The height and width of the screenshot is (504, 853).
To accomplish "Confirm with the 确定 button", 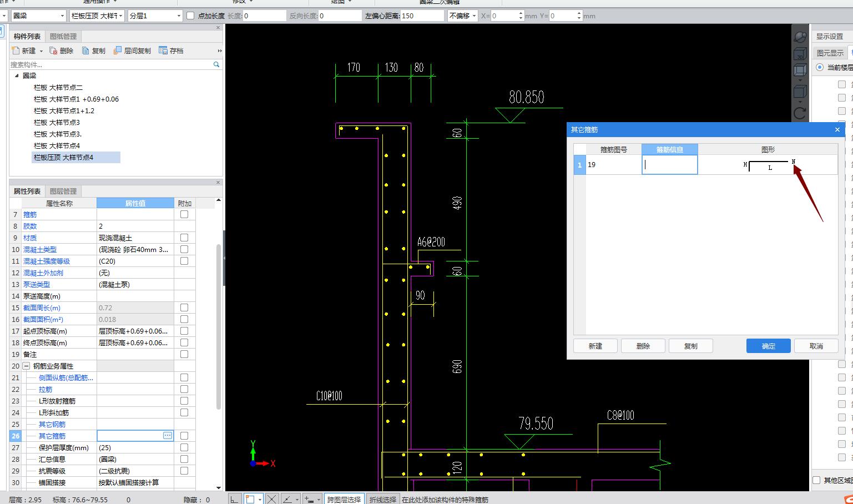I will 769,346.
